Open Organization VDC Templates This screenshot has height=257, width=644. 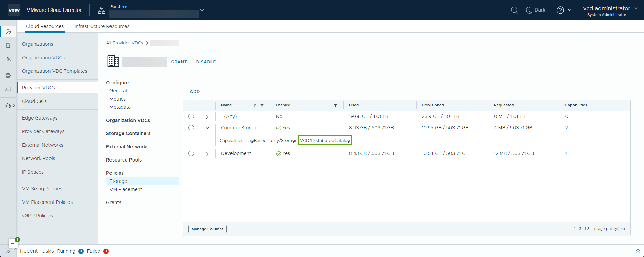pos(55,71)
